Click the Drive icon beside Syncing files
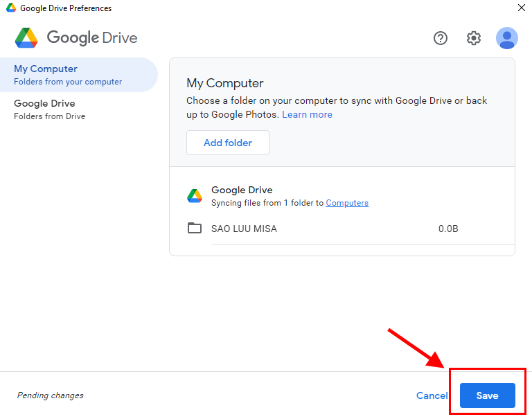The image size is (532, 419). tap(195, 196)
